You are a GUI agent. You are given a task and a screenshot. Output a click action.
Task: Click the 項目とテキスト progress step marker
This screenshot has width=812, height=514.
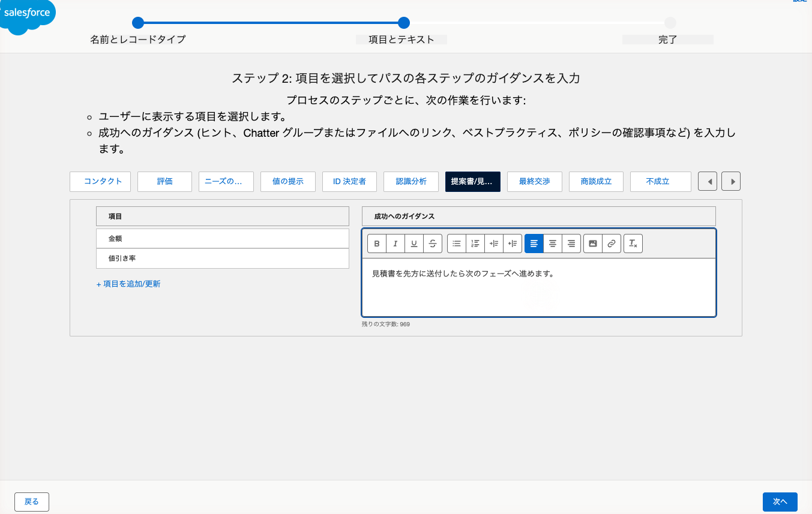(404, 23)
